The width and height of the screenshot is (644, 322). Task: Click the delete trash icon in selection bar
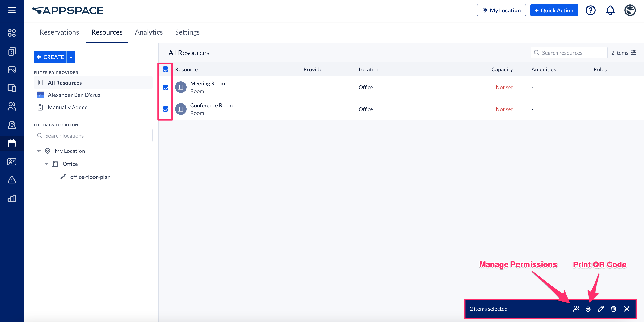pyautogui.click(x=614, y=309)
